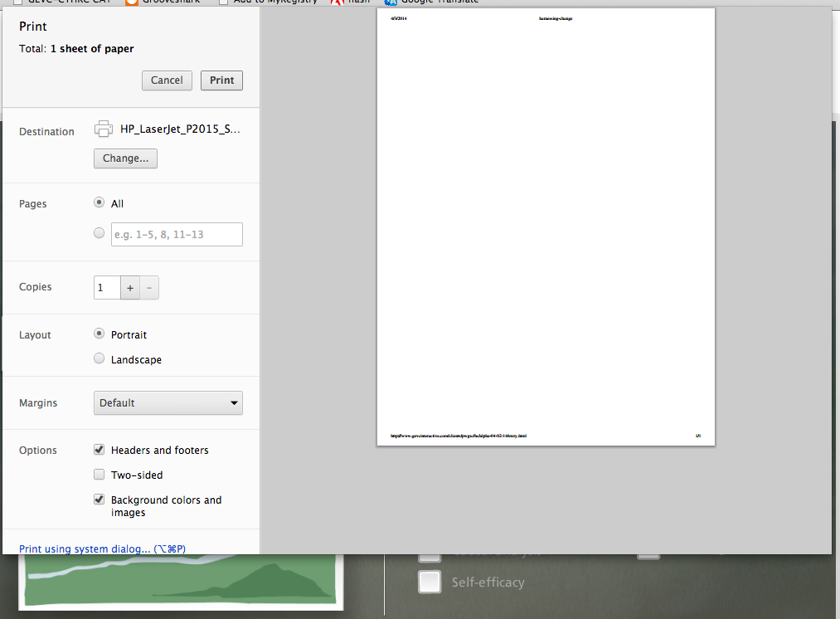Click the Total: 1 sheet of paper text

76,49
